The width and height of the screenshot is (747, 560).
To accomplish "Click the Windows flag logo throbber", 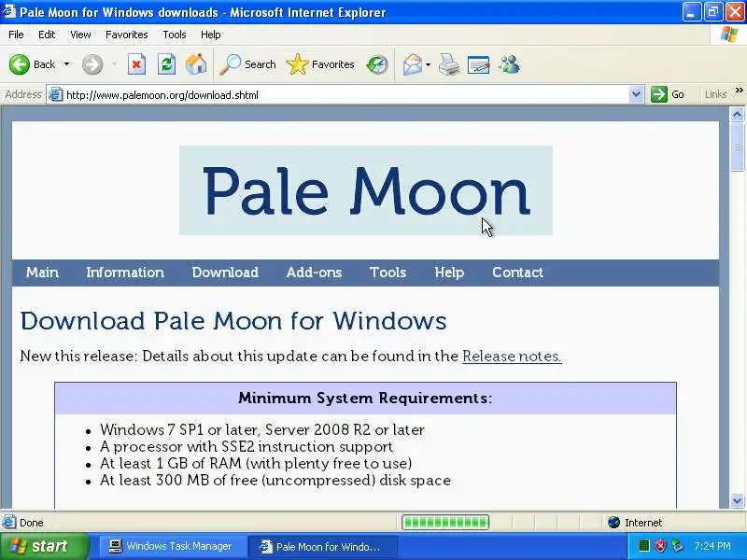I will [728, 35].
